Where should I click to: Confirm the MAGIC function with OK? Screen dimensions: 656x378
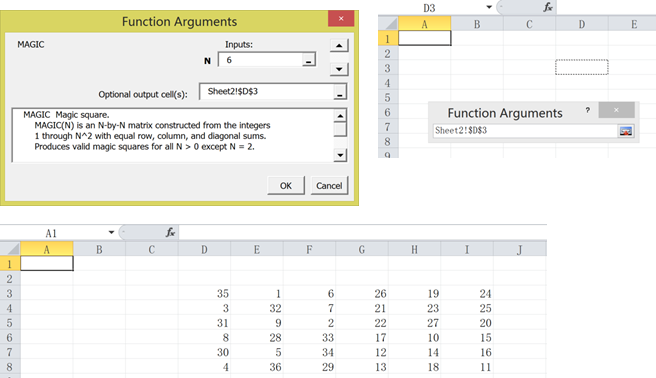(x=286, y=186)
